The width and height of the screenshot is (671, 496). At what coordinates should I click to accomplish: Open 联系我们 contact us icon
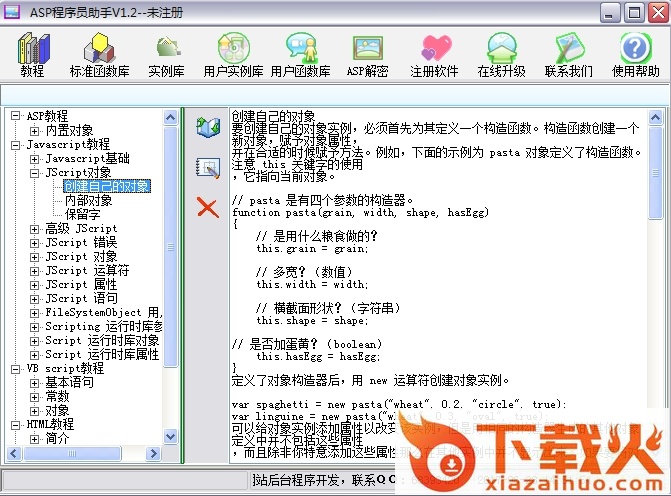pos(568,50)
